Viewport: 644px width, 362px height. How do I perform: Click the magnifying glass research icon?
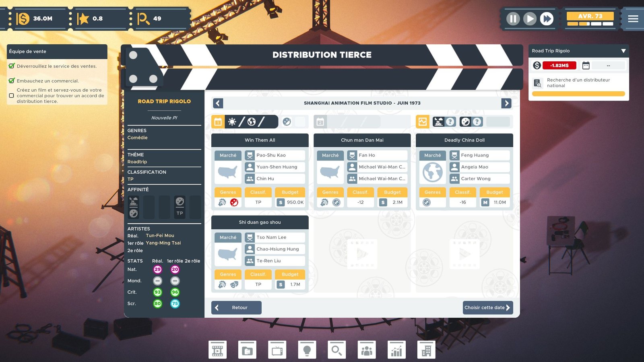click(x=336, y=350)
